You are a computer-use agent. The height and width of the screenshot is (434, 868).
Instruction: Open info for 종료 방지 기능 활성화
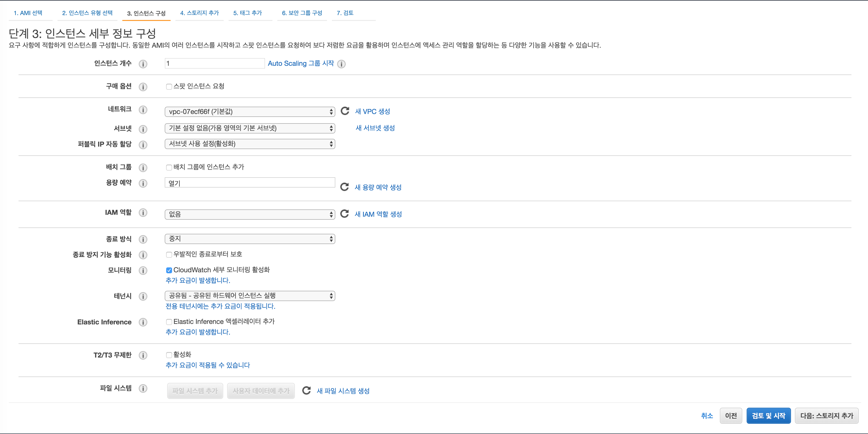click(143, 255)
